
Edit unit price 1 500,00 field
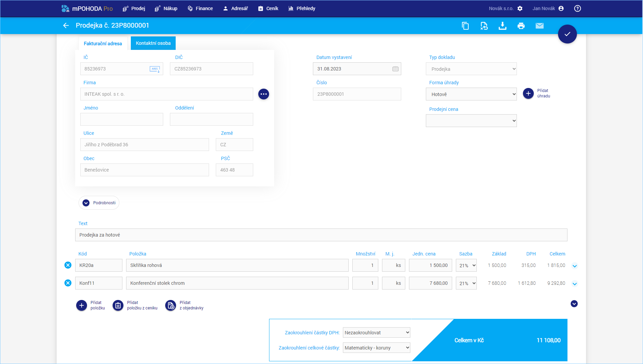click(x=430, y=265)
